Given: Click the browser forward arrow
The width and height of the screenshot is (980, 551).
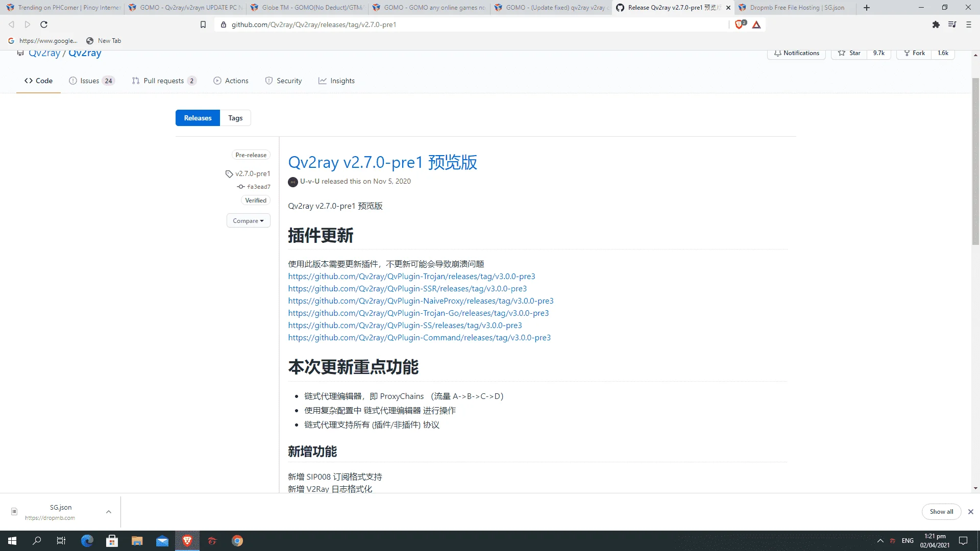Looking at the screenshot, I should (x=28, y=24).
